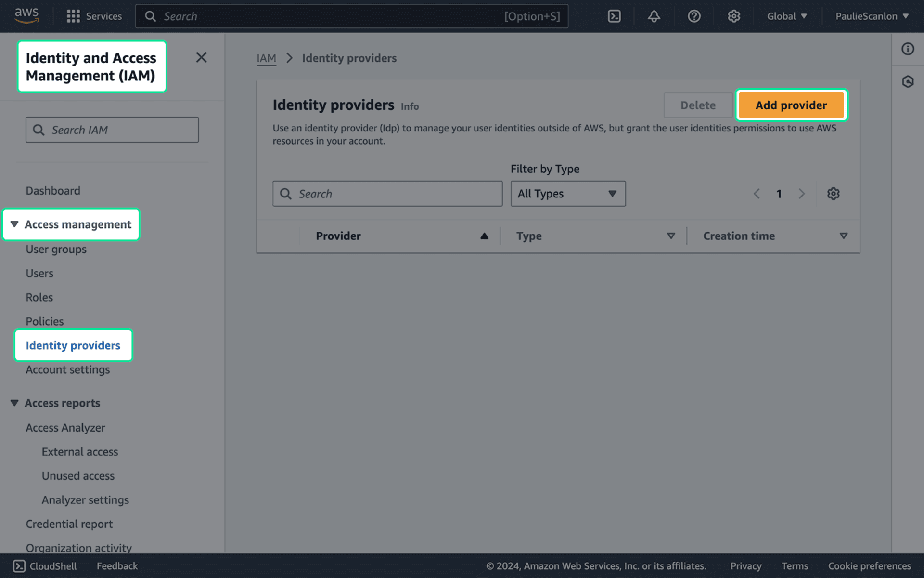Click the next page chevron in pagination

(x=802, y=194)
